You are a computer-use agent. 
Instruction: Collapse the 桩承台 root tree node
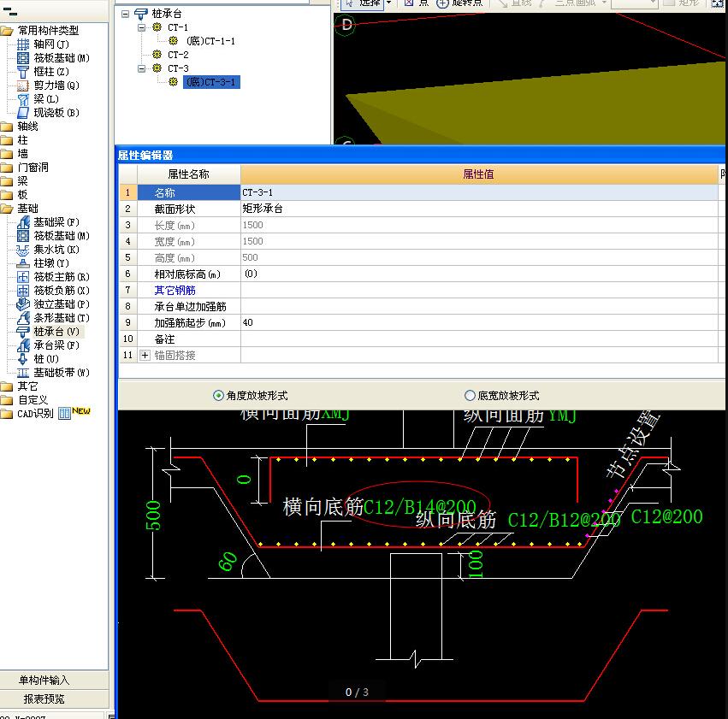coord(126,14)
